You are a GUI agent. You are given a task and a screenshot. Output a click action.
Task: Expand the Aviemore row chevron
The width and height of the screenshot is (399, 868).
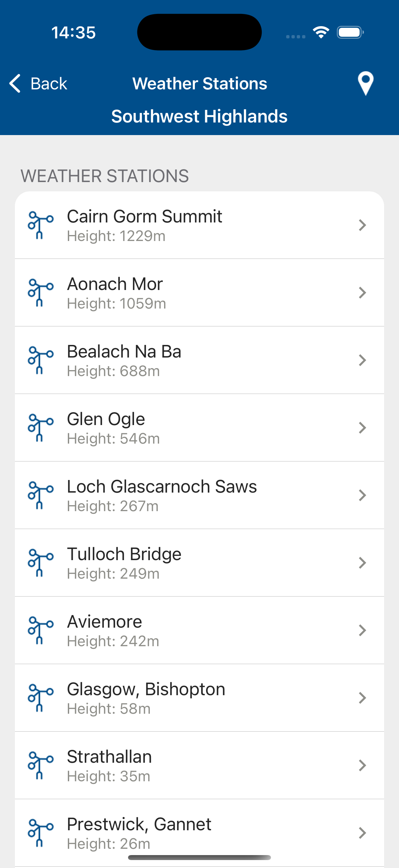[x=362, y=630]
